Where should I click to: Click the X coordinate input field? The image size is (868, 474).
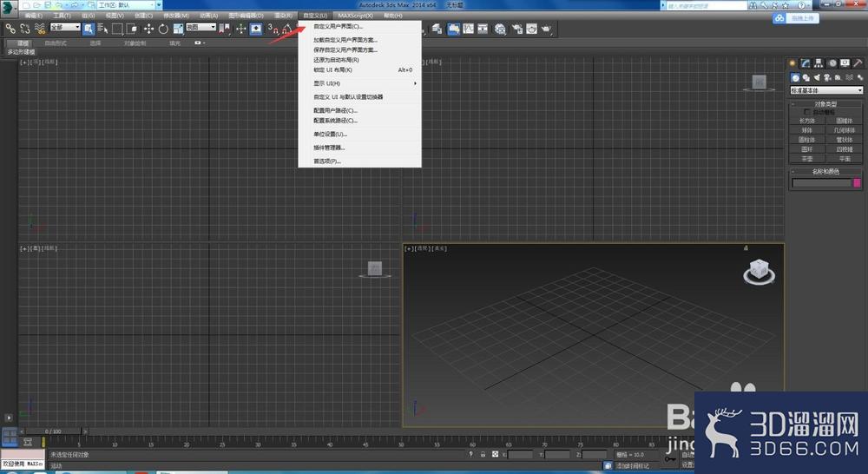pos(520,454)
